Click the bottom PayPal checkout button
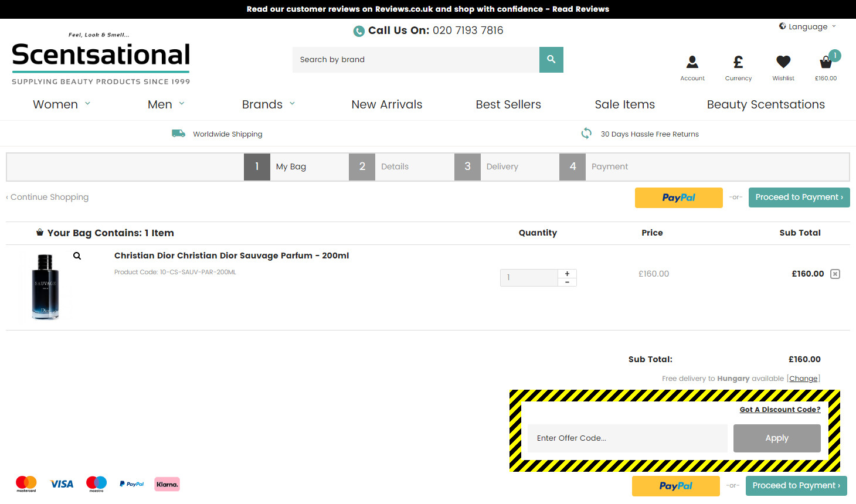This screenshot has height=504, width=856. [x=676, y=486]
